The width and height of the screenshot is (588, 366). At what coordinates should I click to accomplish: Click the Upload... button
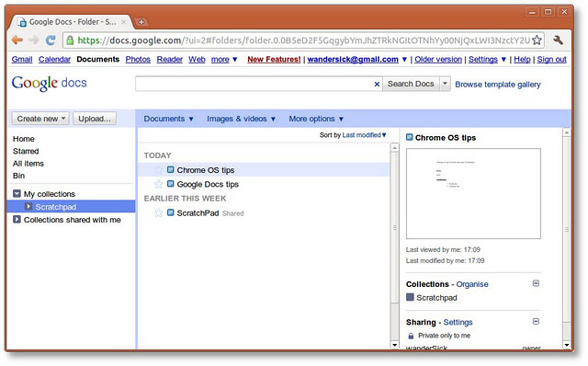[95, 119]
